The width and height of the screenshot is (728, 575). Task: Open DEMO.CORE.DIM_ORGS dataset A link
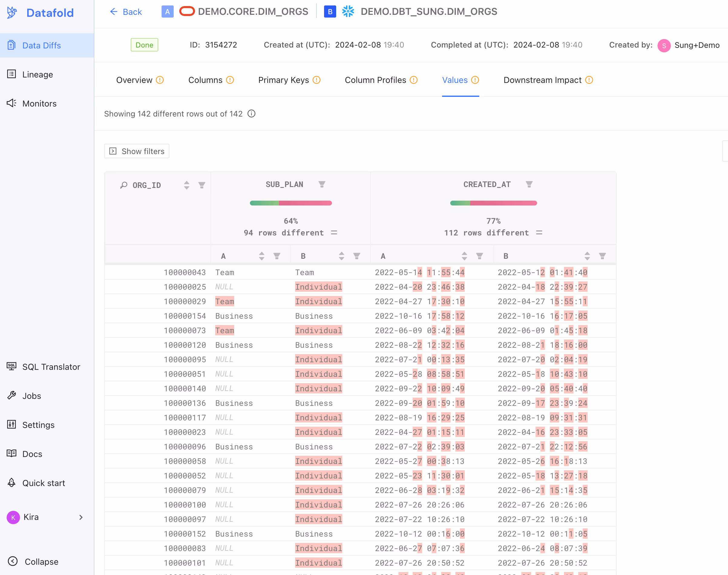click(x=253, y=11)
